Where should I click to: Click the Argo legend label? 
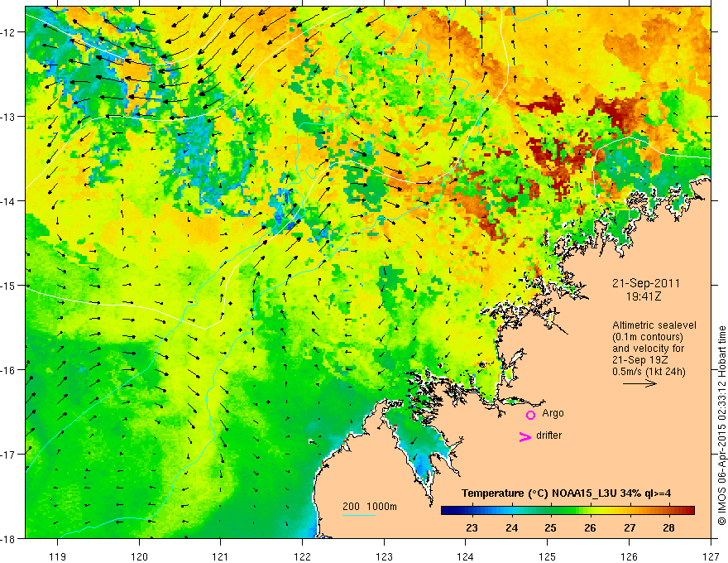(x=553, y=413)
